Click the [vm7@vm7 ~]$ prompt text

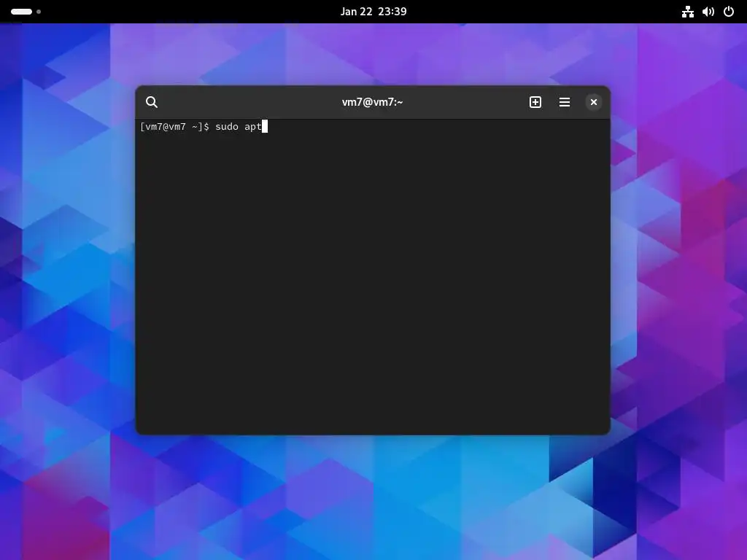174,127
